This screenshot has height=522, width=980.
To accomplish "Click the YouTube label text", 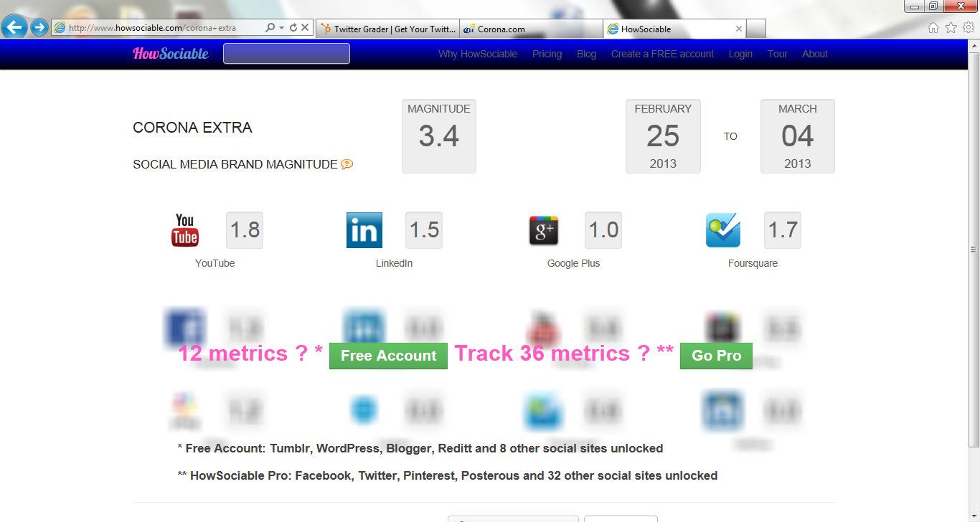I will tap(215, 263).
